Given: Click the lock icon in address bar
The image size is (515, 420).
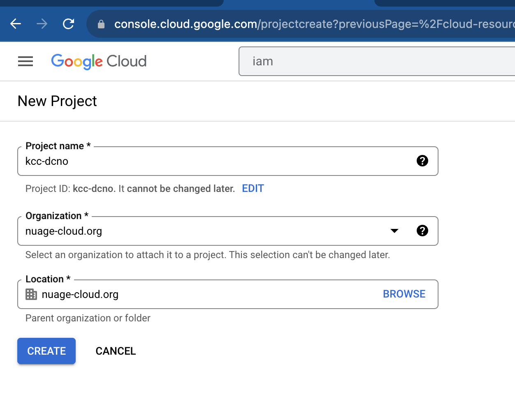Looking at the screenshot, I should click(x=101, y=24).
